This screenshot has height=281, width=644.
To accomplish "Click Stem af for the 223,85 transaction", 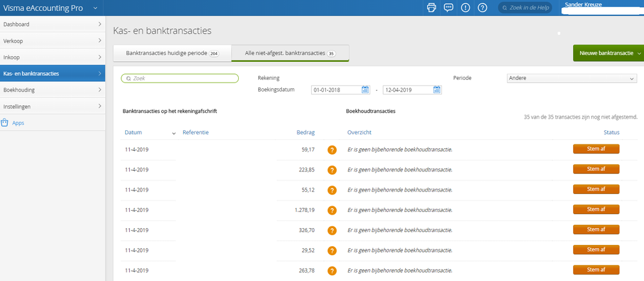I will 596,170.
